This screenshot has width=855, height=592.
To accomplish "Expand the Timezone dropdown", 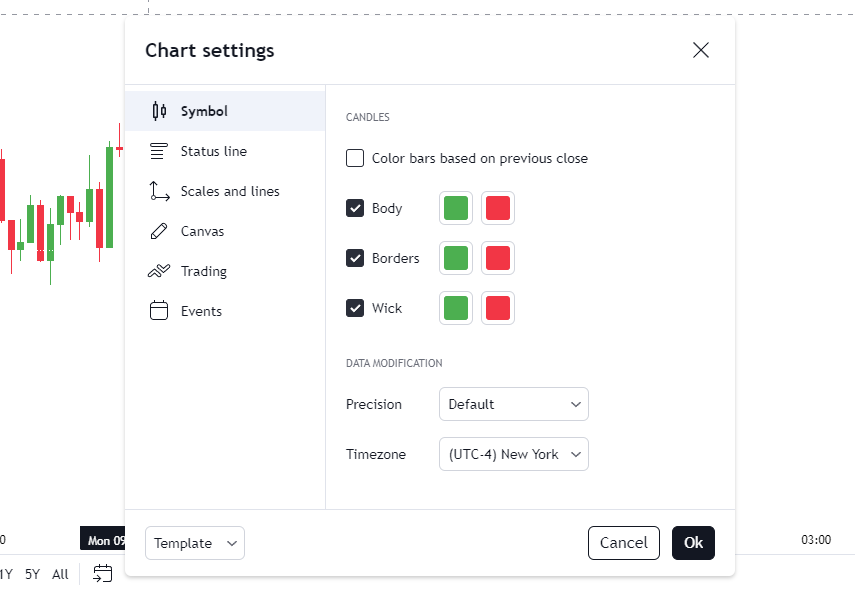I will click(x=514, y=454).
